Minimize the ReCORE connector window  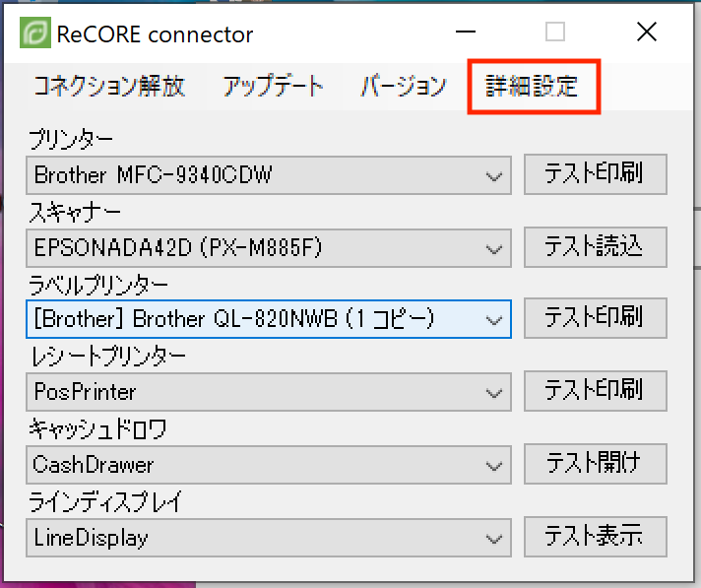[466, 33]
